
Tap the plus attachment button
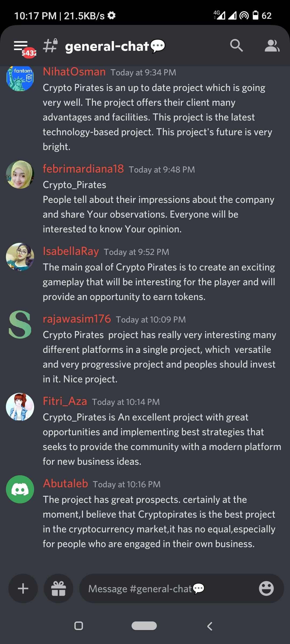tap(23, 588)
